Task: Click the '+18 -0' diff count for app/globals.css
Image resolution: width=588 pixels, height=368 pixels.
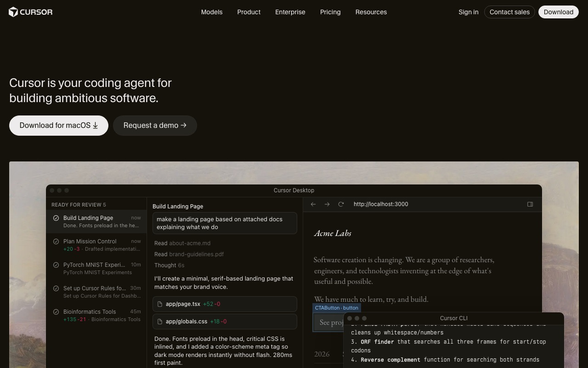Action: click(x=218, y=322)
